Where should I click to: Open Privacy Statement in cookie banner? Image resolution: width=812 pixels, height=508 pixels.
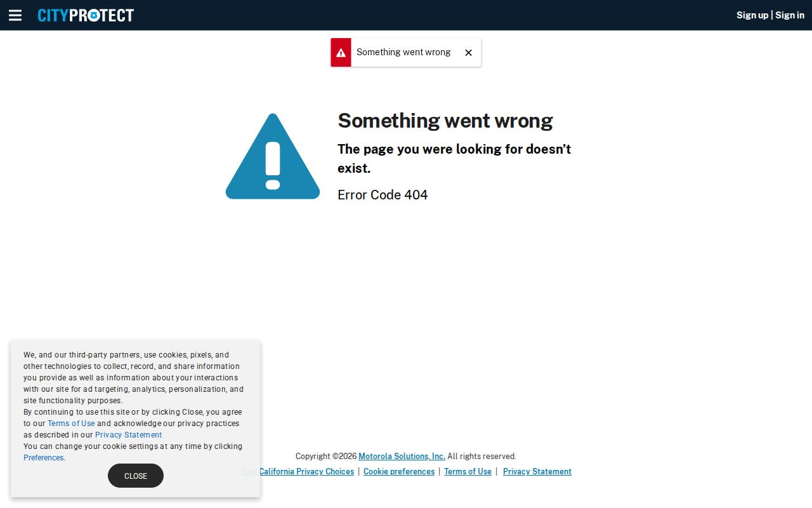[128, 435]
